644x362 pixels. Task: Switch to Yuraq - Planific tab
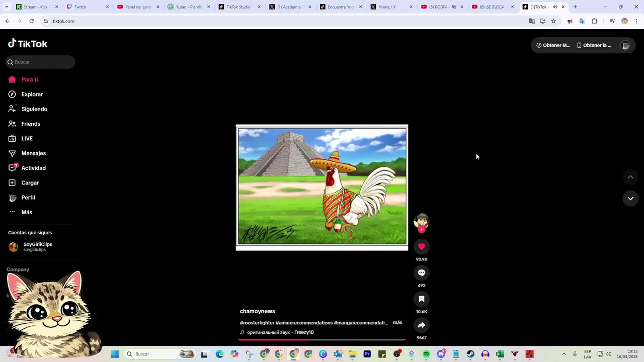coord(189,7)
